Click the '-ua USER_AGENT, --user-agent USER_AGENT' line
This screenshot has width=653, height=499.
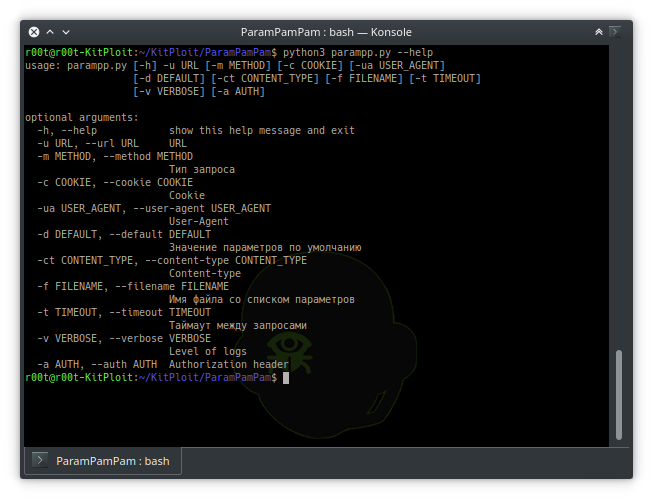[x=154, y=208]
